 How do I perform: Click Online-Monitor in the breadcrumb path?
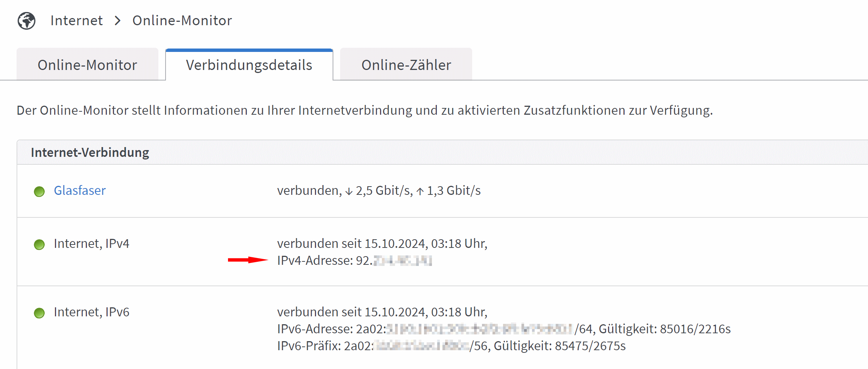(x=182, y=21)
